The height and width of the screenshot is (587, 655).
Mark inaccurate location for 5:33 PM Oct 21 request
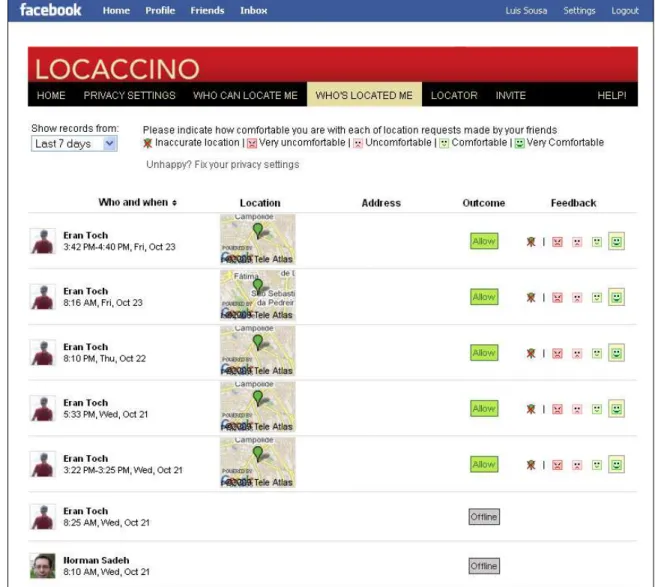point(531,409)
